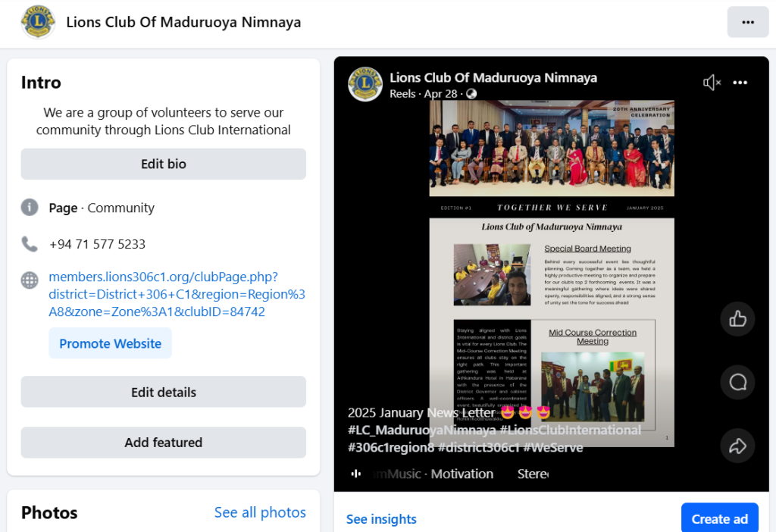Open the page header three-dots menu
Viewport: 776px width, 532px height.
click(747, 22)
